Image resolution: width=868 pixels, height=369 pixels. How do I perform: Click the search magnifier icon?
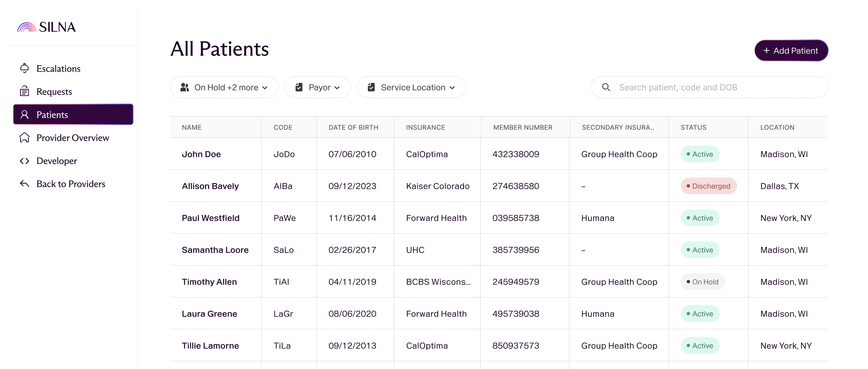point(606,87)
